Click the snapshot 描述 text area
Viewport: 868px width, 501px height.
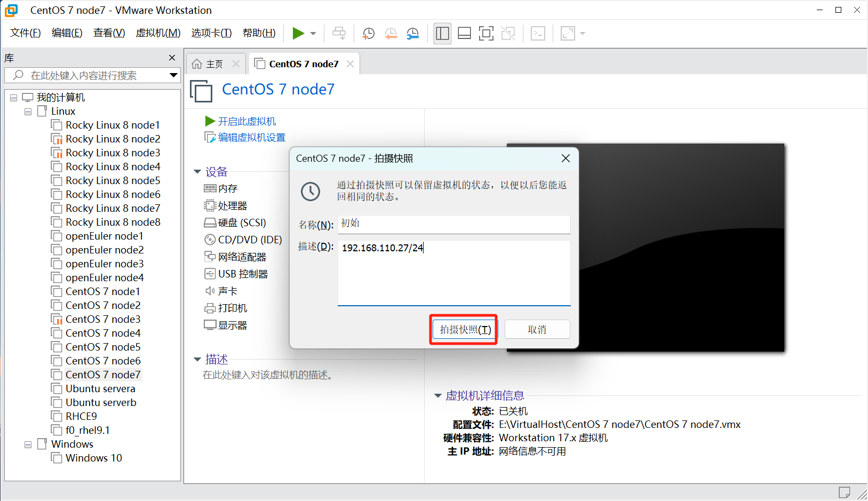454,273
